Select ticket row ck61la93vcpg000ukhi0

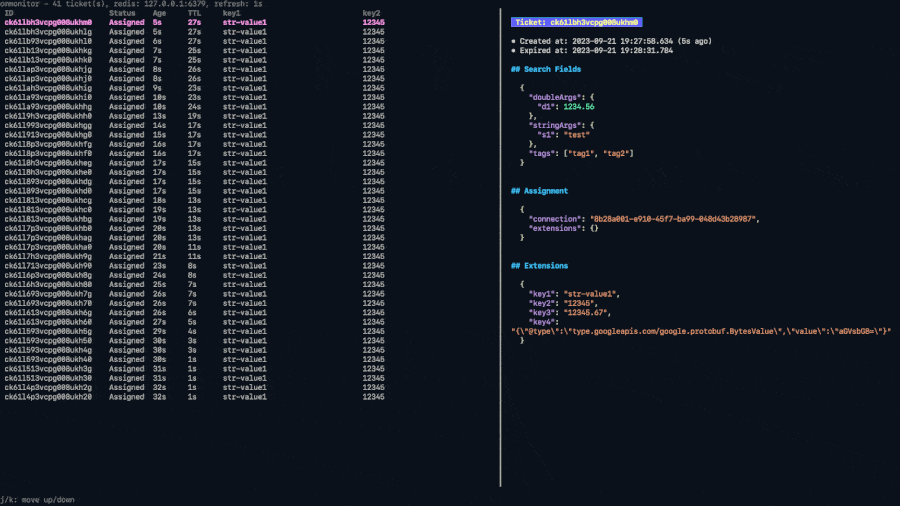pyautogui.click(x=195, y=98)
